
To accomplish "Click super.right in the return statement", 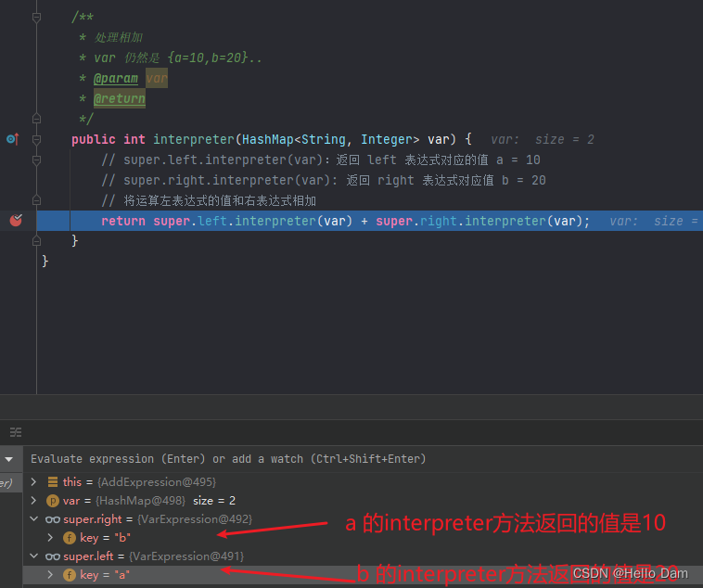I will (416, 221).
